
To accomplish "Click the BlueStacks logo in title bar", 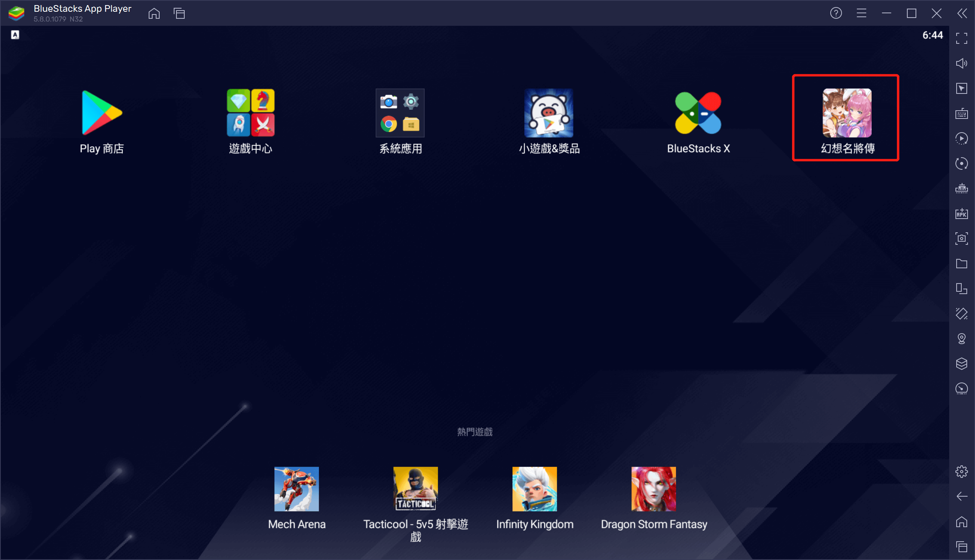I will coord(16,13).
